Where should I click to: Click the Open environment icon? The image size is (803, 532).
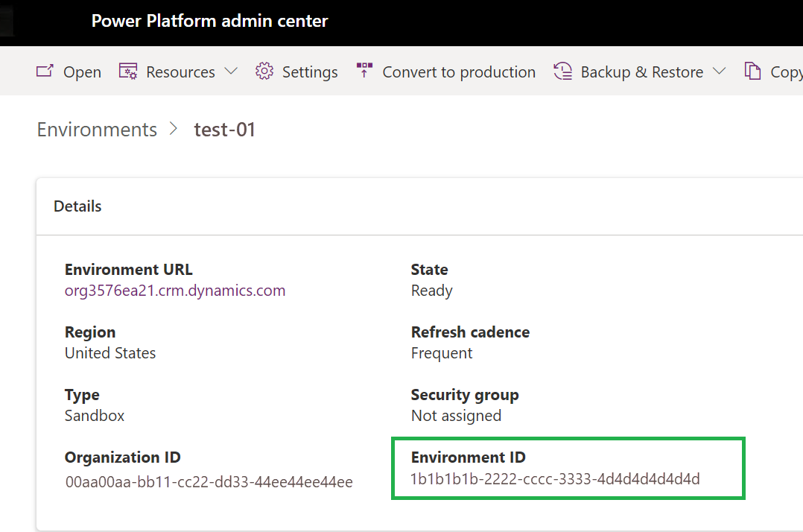(x=46, y=71)
